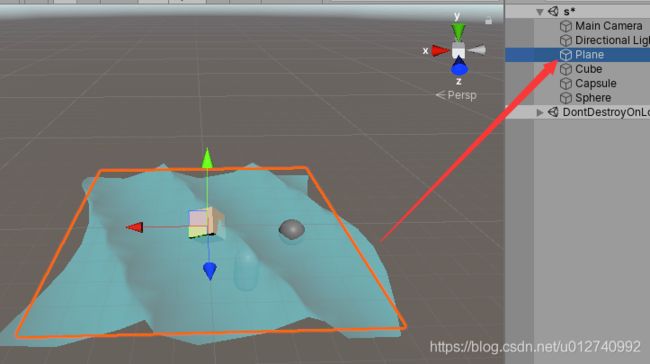Click the Unity icon beside s* scene
Image resolution: width=650 pixels, height=364 pixels.
553,12
